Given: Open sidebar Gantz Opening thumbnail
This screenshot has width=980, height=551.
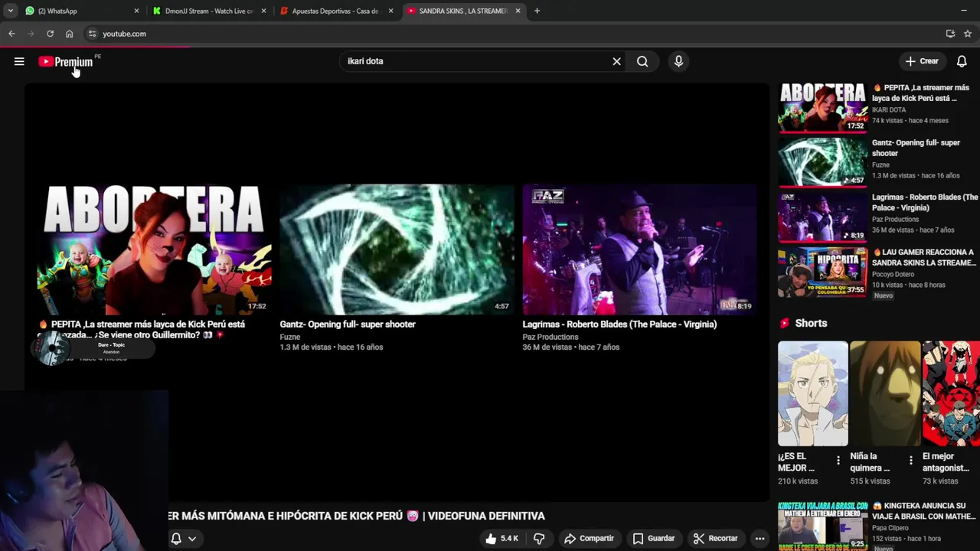Looking at the screenshot, I should pyautogui.click(x=822, y=162).
